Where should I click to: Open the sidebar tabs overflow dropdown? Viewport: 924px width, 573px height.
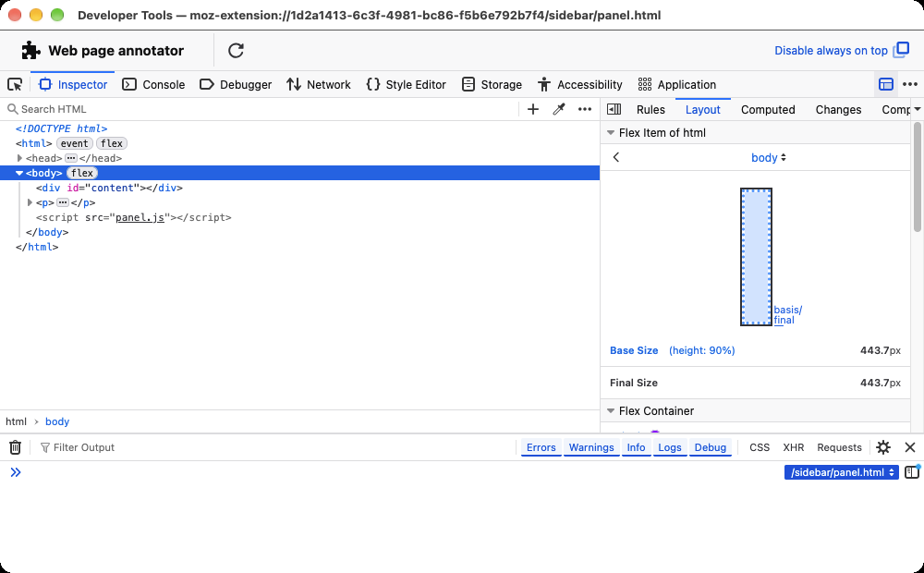click(917, 109)
